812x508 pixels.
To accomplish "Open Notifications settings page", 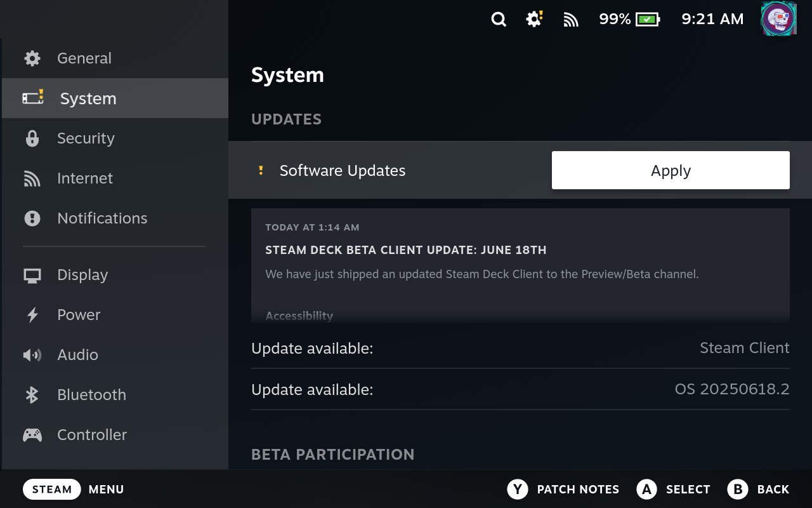I will tap(101, 218).
